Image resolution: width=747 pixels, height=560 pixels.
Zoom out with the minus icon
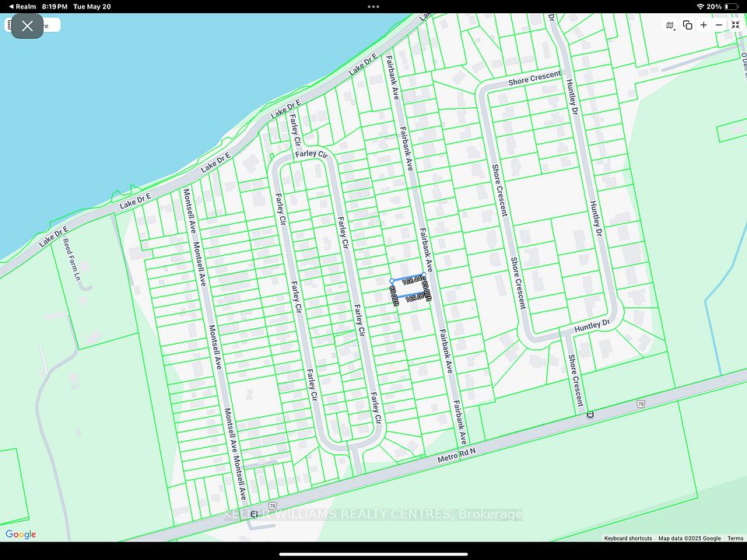click(x=719, y=25)
